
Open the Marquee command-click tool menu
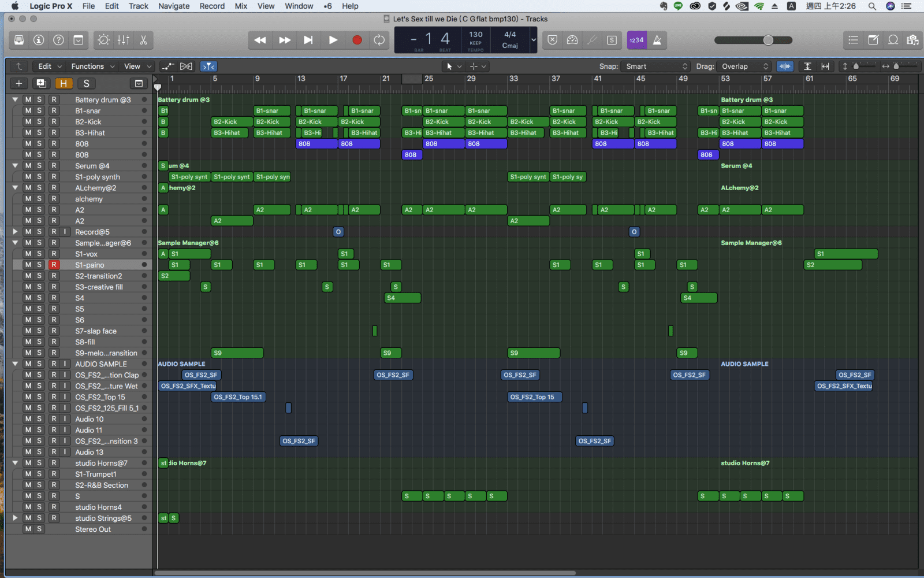478,66
